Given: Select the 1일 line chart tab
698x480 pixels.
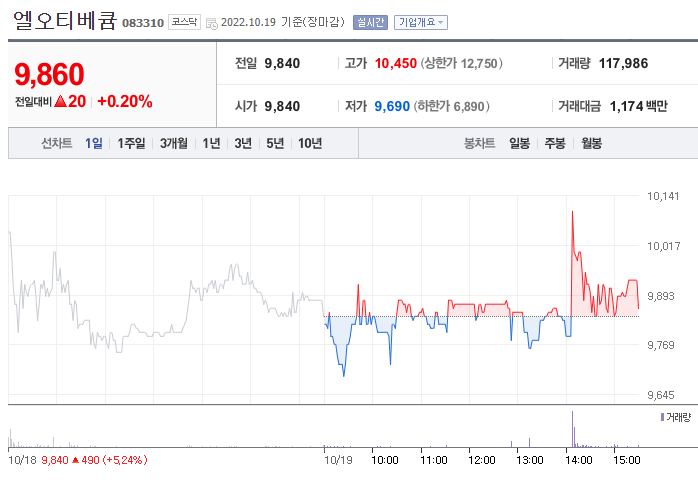Looking at the screenshot, I should (93, 143).
